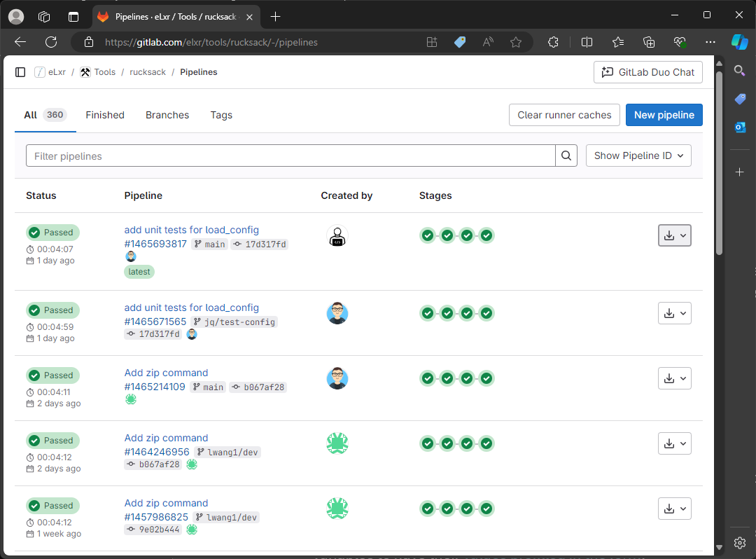Open Copilot icon in Edge sidebar

[739, 41]
